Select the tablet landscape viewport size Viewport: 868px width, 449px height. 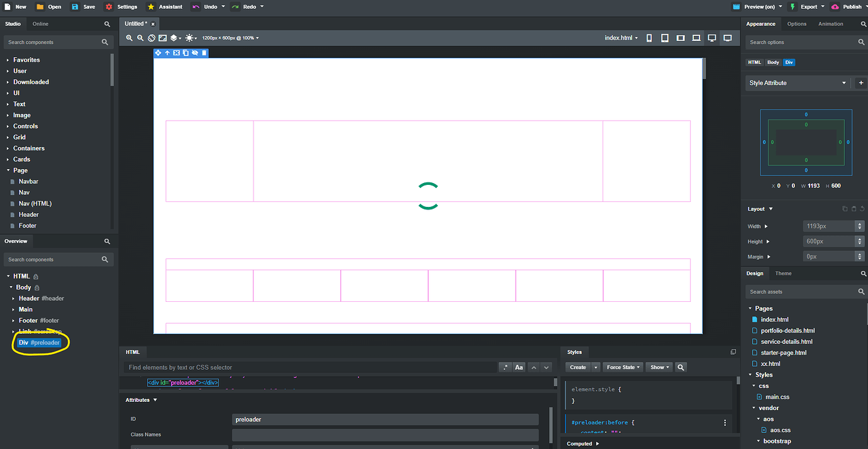(x=681, y=38)
